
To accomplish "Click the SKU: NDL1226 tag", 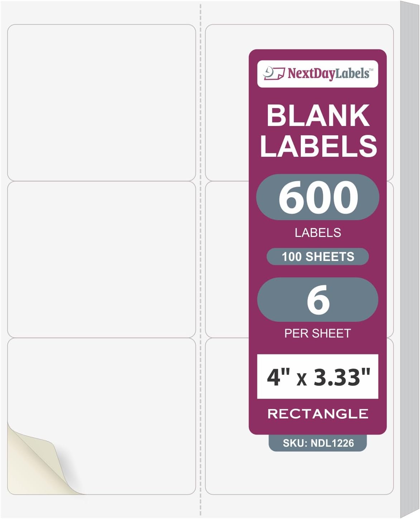I will [318, 443].
